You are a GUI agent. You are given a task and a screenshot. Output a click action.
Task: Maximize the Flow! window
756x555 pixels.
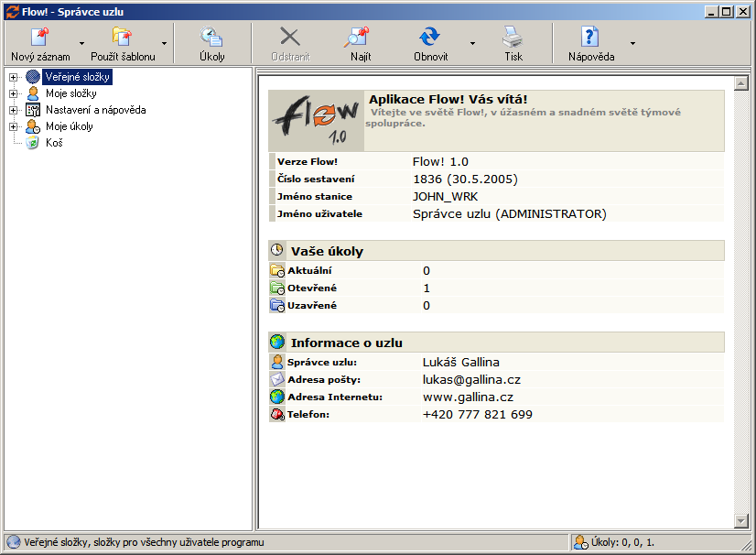tap(727, 12)
